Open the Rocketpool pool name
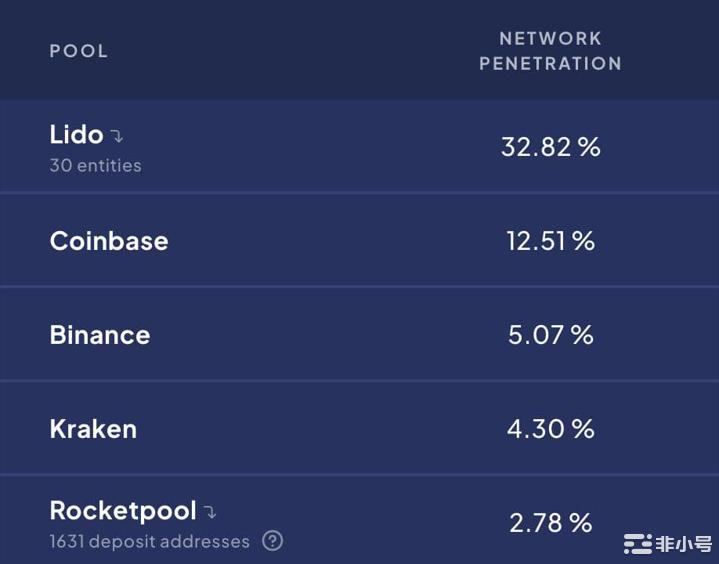719x564 pixels. [x=123, y=511]
